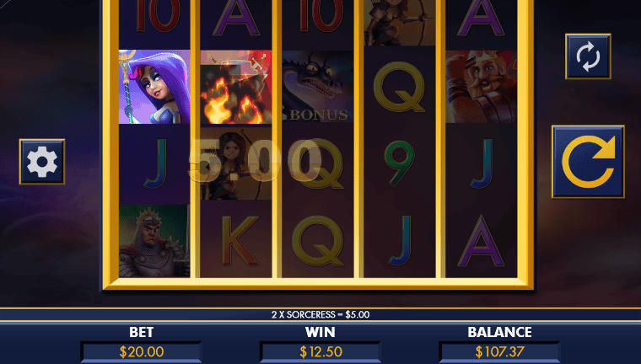Select the yellow Q in fourth reel
This screenshot has width=641, height=364.
(x=400, y=87)
